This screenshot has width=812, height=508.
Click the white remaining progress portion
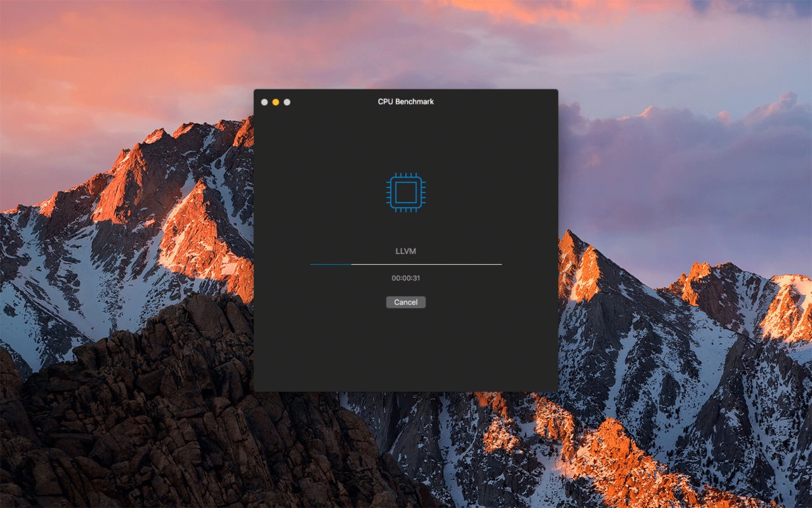(x=426, y=264)
